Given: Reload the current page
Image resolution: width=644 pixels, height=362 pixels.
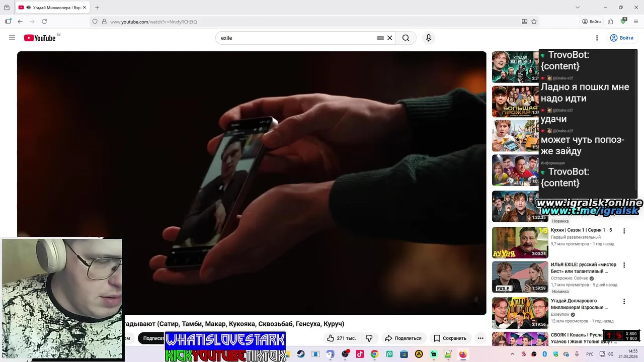Looking at the screenshot, I should click(44, 22).
